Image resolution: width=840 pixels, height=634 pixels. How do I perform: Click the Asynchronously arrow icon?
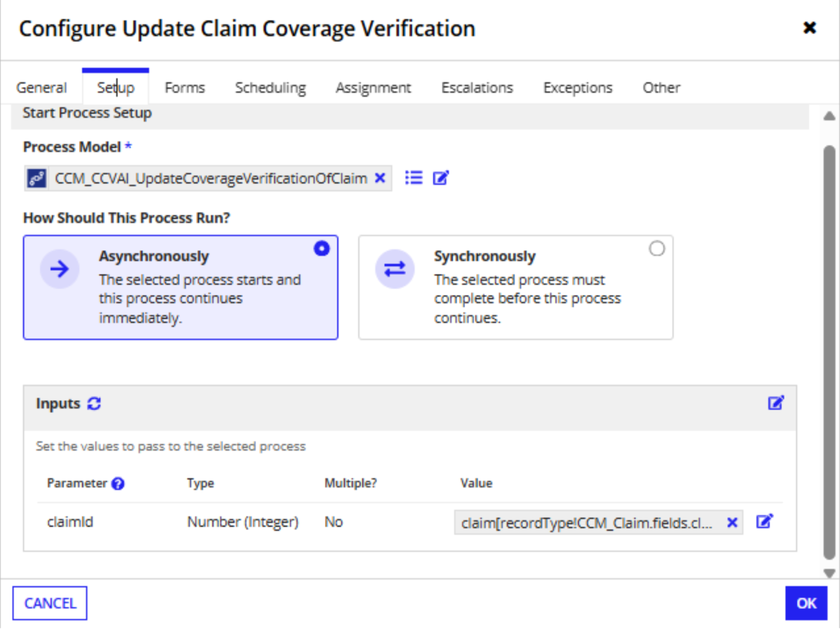pos(60,269)
